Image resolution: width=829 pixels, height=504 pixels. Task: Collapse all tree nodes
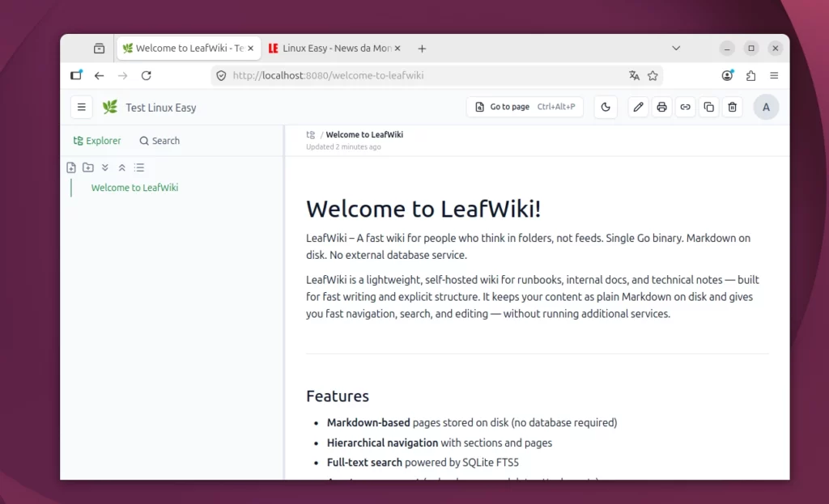point(122,167)
